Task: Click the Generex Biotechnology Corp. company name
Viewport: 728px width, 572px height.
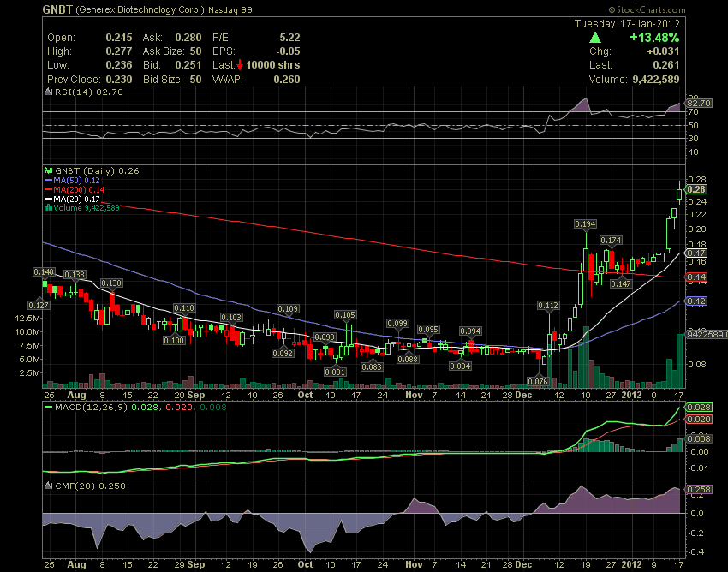Action: click(x=140, y=9)
